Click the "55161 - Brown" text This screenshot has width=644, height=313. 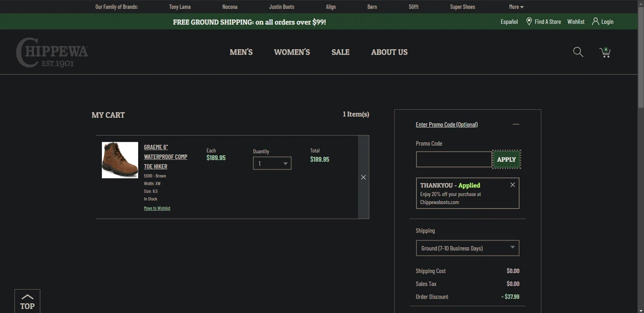coord(155,176)
